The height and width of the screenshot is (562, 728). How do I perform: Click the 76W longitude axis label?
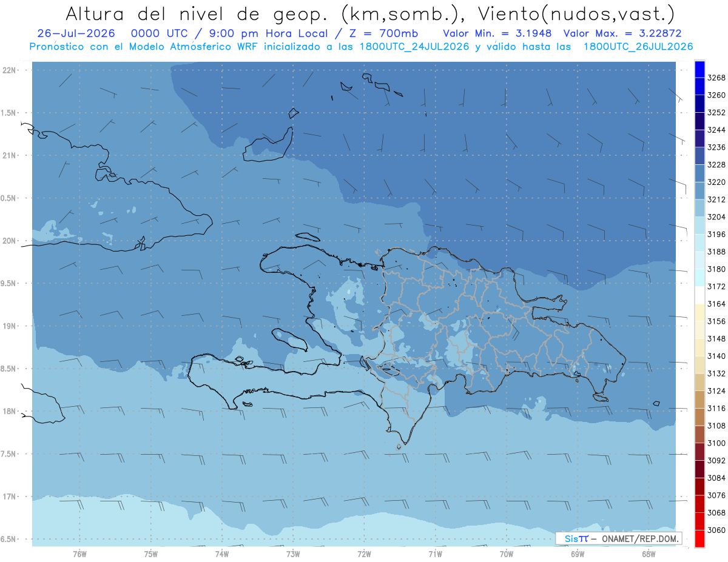click(79, 554)
